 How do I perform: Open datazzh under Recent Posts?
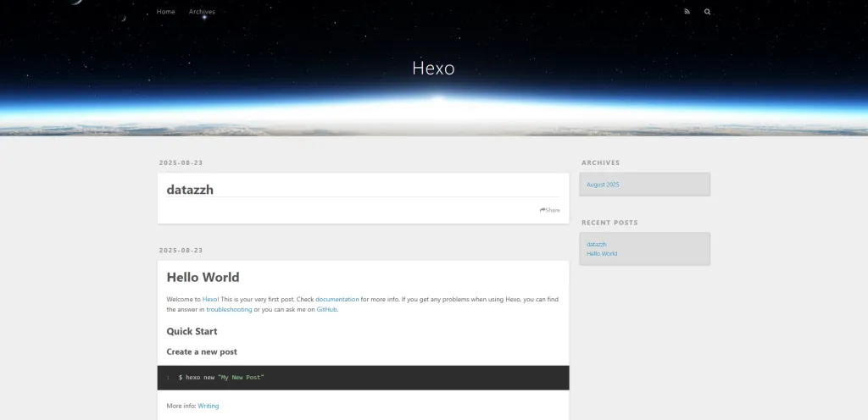coord(597,244)
